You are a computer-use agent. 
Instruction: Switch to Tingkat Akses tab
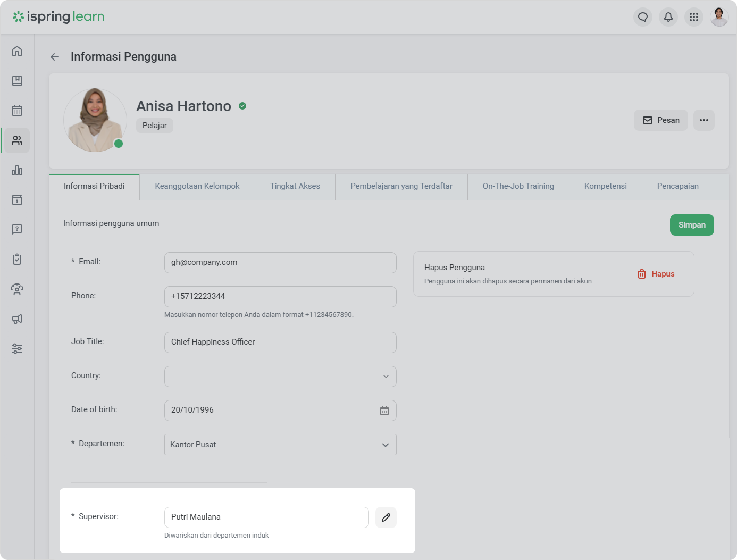point(295,186)
